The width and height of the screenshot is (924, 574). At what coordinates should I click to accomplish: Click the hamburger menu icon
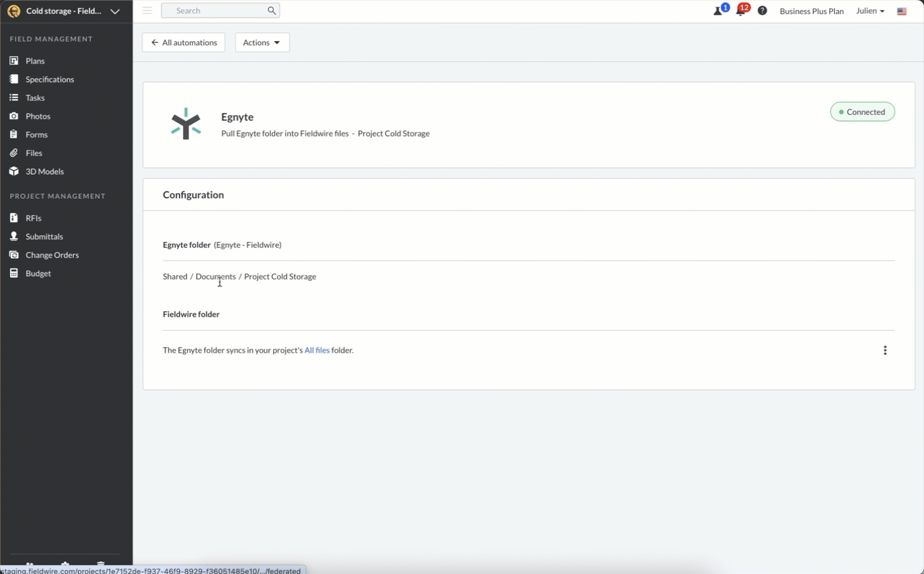pos(147,11)
